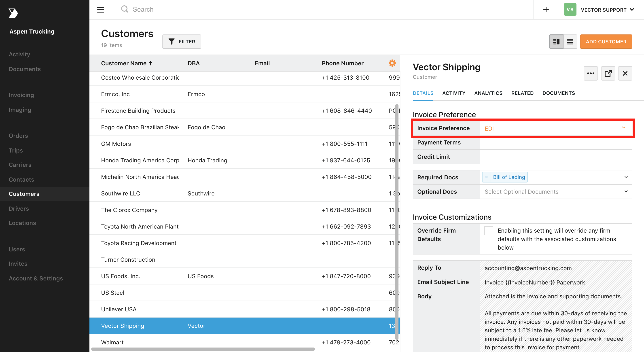Switch to the Analytics tab
644x352 pixels.
point(488,93)
